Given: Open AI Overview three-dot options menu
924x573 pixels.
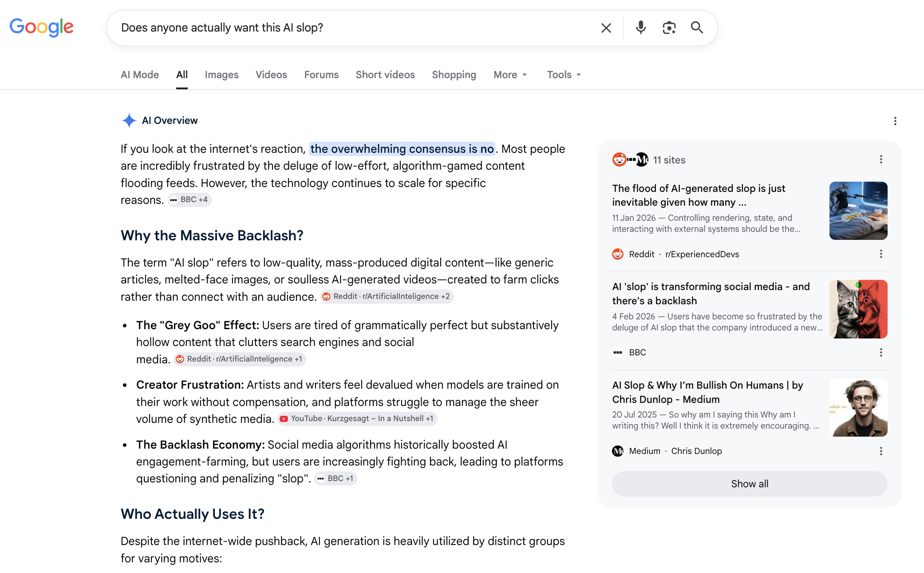Looking at the screenshot, I should coord(895,121).
